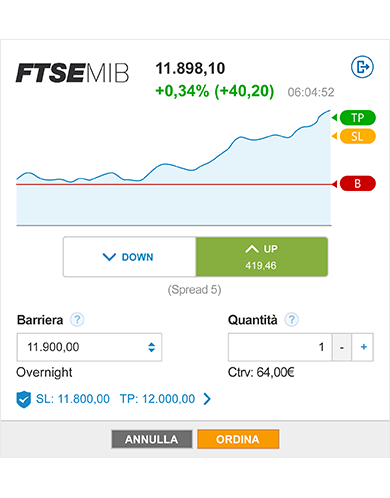Image resolution: width=390 pixels, height=498 pixels.
Task: Click the SL: 11.800,00 link
Action: pyautogui.click(x=73, y=399)
